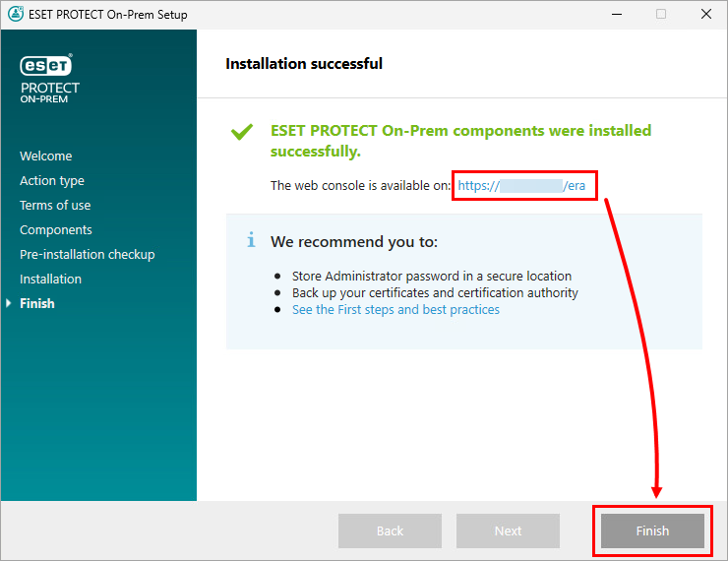The image size is (728, 561).
Task: Maximize the setup window
Action: pos(661,15)
